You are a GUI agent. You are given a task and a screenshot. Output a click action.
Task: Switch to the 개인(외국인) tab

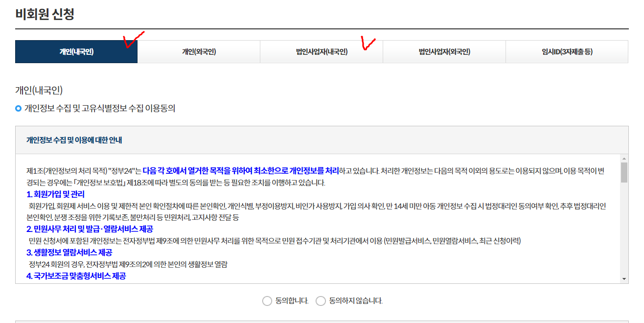click(x=199, y=52)
